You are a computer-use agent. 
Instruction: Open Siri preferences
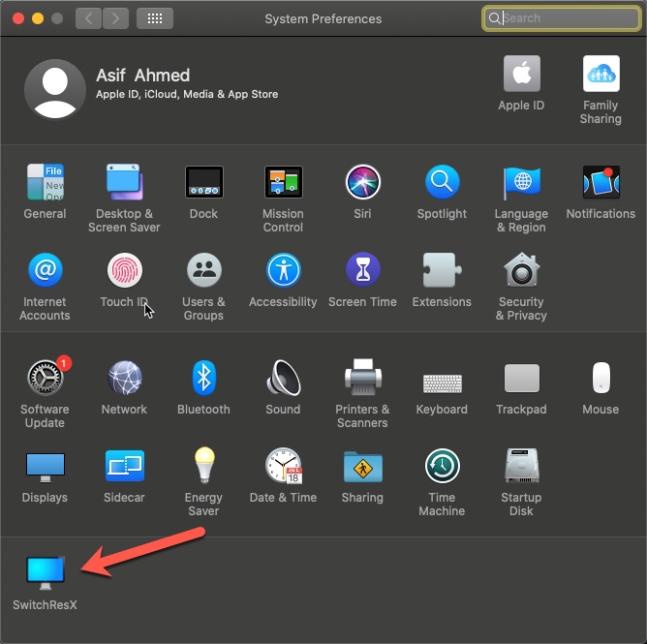pyautogui.click(x=362, y=182)
